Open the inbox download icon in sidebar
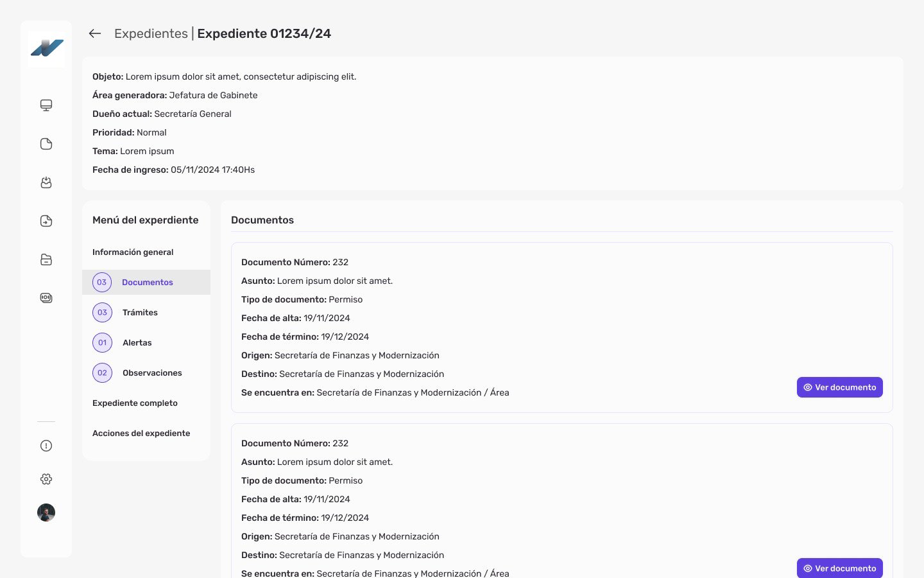Screen dimensions: 924x578 point(46,182)
